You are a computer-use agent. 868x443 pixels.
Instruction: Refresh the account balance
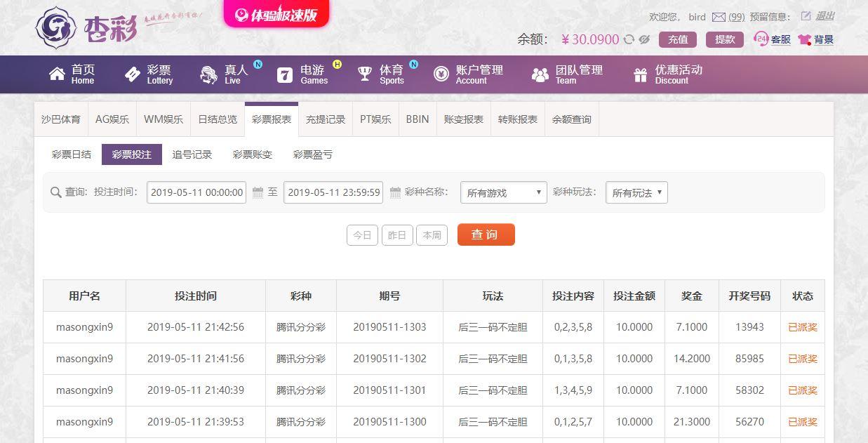[629, 40]
